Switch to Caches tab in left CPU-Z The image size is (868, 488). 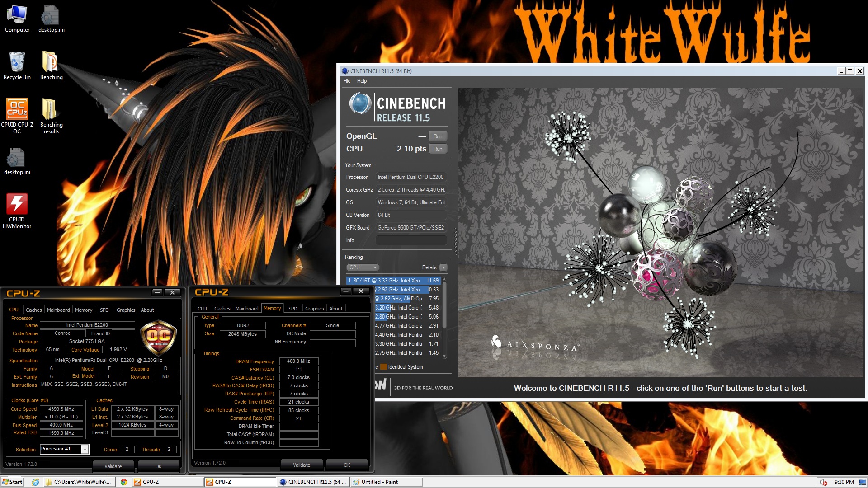click(33, 310)
